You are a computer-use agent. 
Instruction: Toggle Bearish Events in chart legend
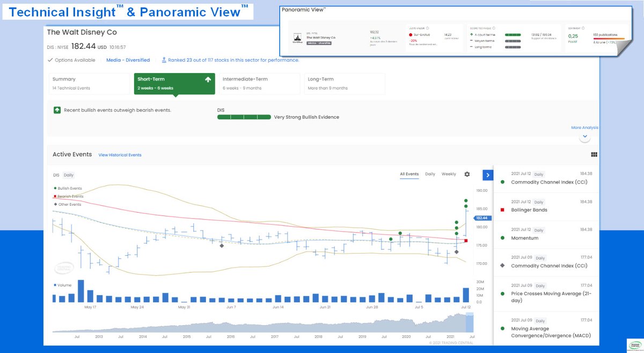click(68, 197)
